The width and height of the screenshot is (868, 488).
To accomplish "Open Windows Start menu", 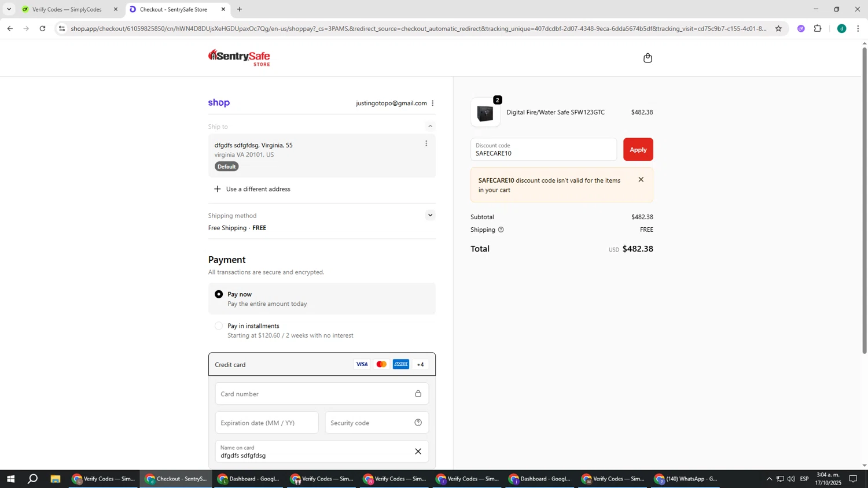I will coord(10,479).
